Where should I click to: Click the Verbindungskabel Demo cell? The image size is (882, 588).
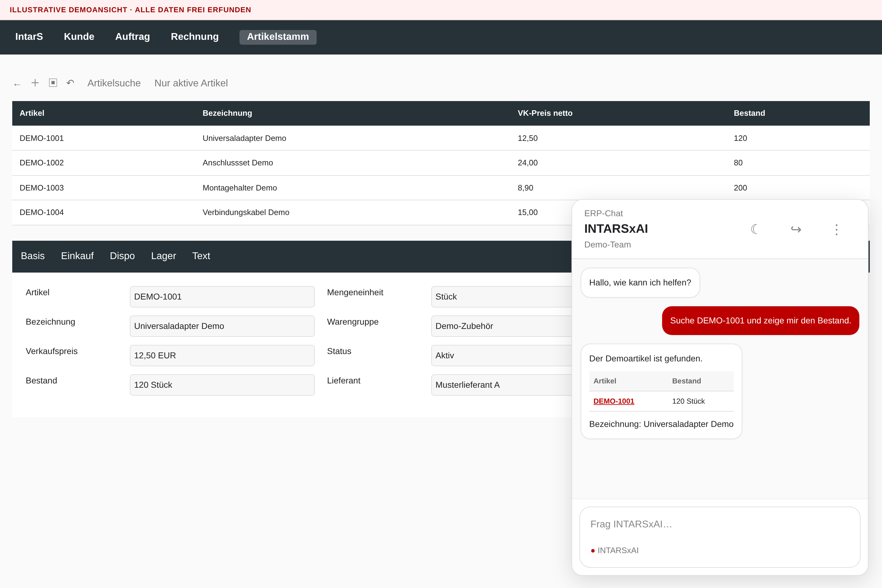[246, 212]
